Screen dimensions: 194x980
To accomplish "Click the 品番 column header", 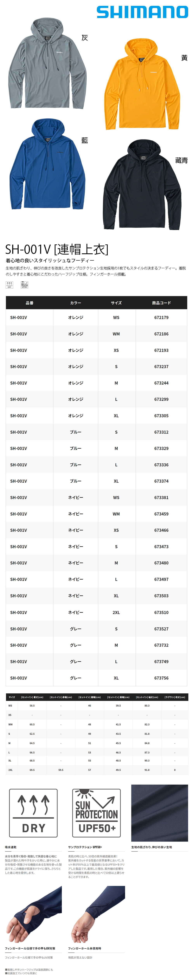I will point(30,303).
